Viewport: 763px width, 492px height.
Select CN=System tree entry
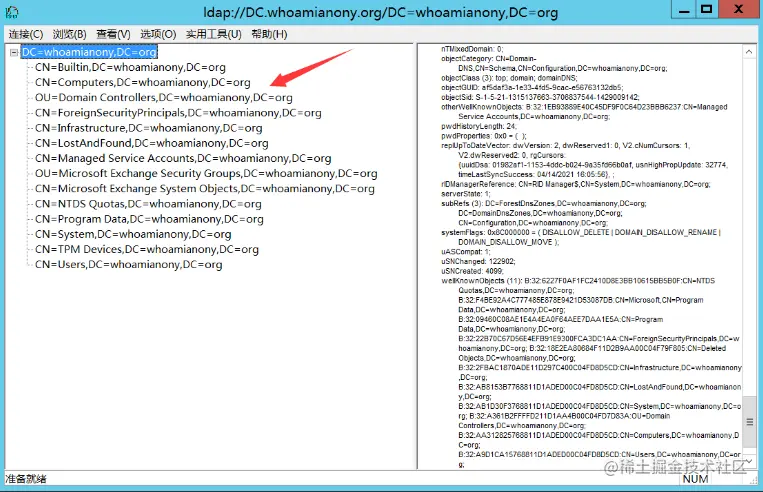[x=133, y=234]
